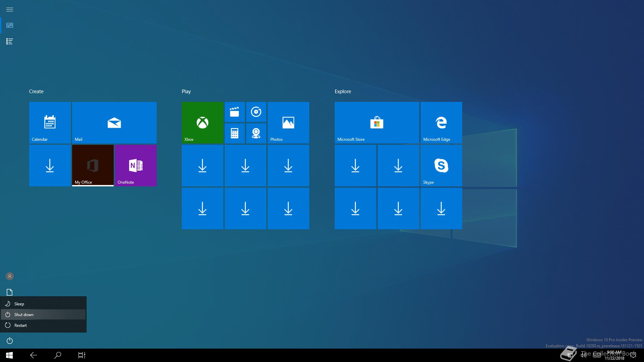Choose Restart from the power menu
The height and width of the screenshot is (362, 644).
click(x=43, y=325)
